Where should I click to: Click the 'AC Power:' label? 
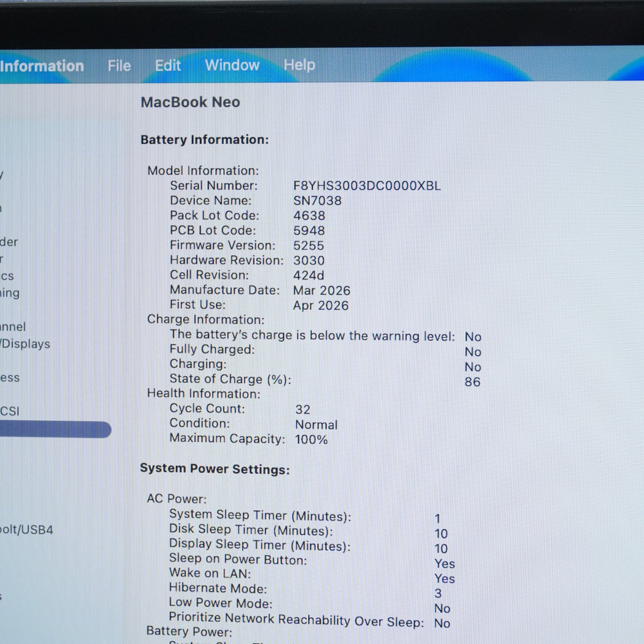click(177, 499)
